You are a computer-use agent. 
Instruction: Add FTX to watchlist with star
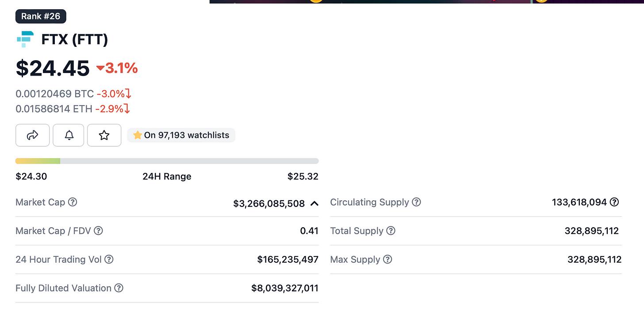click(104, 135)
